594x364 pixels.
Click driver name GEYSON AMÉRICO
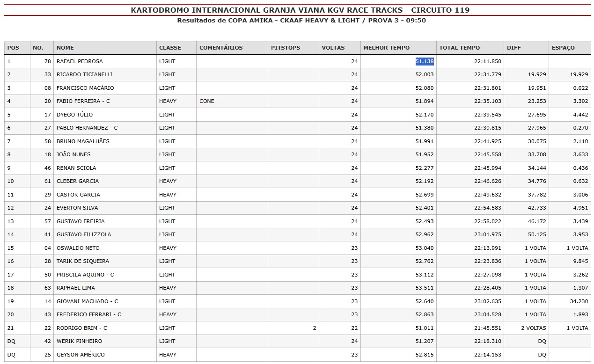point(81,355)
